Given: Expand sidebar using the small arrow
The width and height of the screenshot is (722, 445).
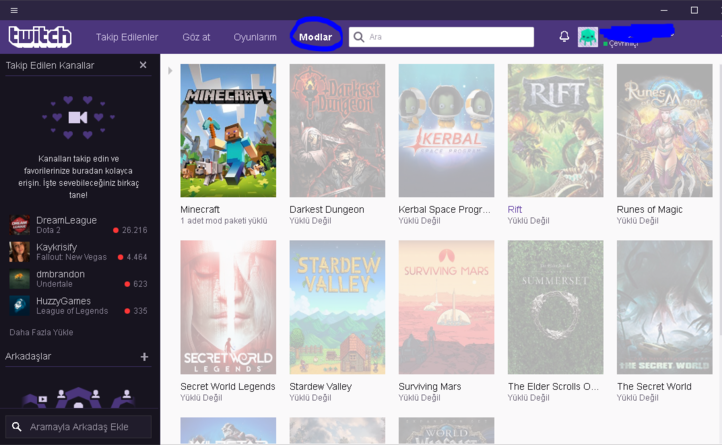Looking at the screenshot, I should click(x=170, y=70).
